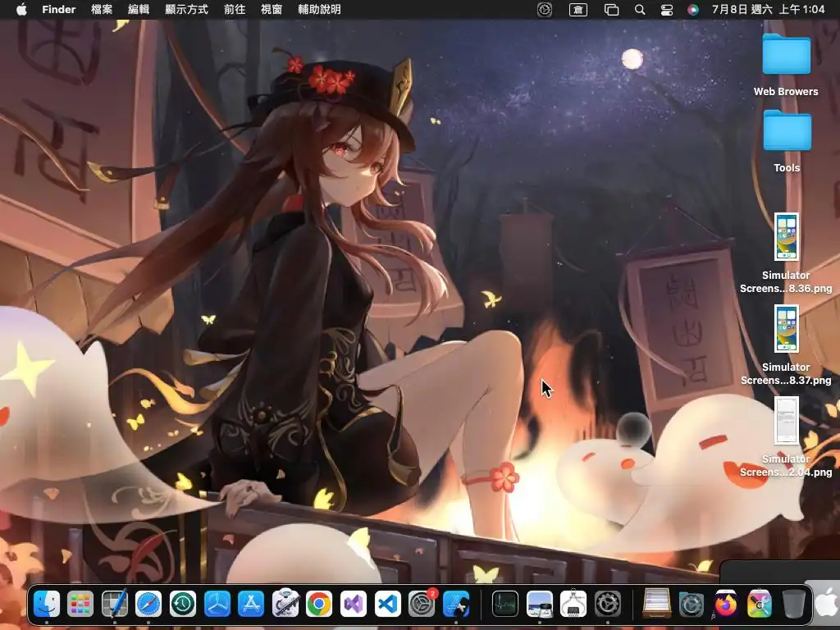This screenshot has width=840, height=630.
Task: Activate Siri from the menu bar
Action: pyautogui.click(x=692, y=9)
